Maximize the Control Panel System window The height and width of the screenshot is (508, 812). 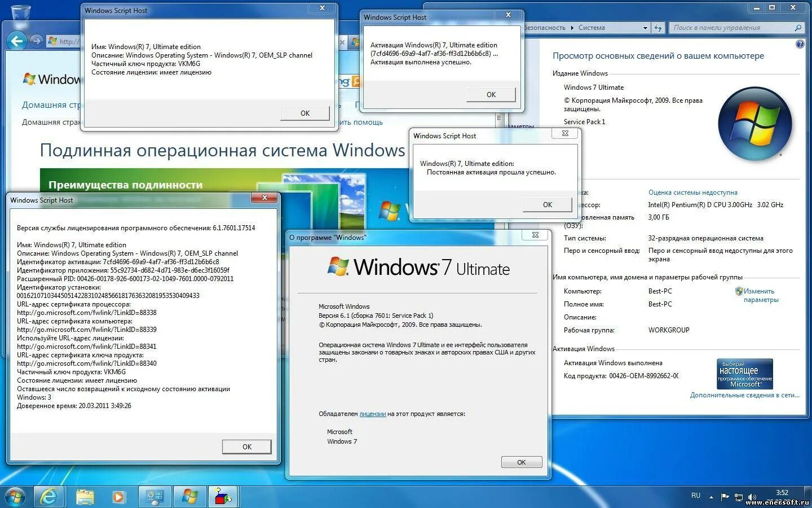click(x=772, y=7)
